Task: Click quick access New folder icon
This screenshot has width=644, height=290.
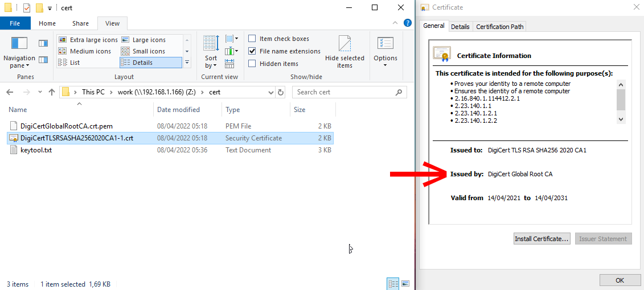Action: [x=39, y=8]
